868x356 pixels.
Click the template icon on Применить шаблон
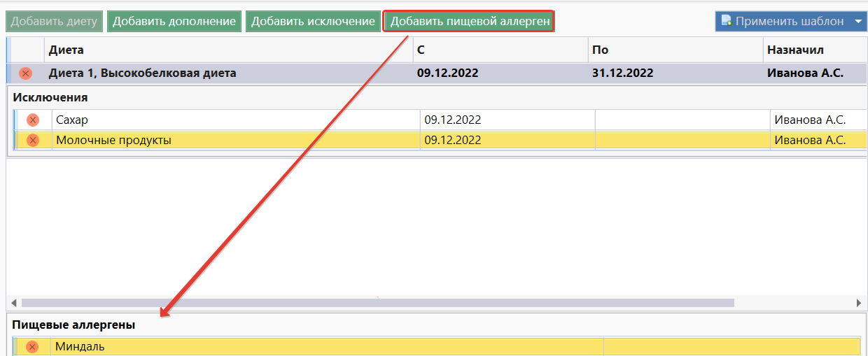[x=726, y=21]
